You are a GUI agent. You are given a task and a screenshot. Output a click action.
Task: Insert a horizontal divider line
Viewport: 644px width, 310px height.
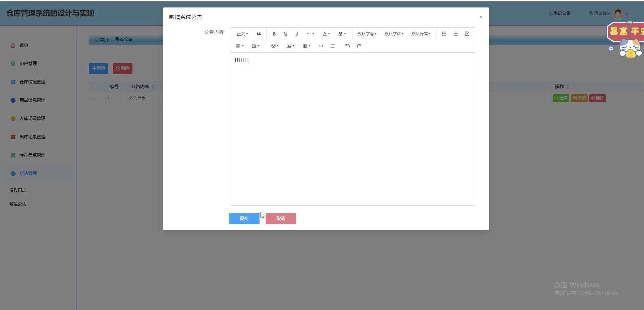[x=333, y=46]
